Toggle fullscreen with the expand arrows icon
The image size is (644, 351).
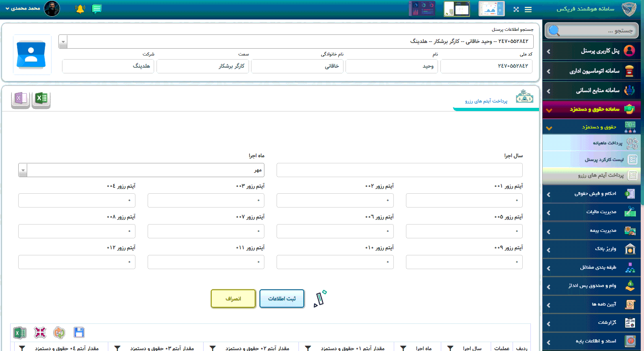coord(516,9)
